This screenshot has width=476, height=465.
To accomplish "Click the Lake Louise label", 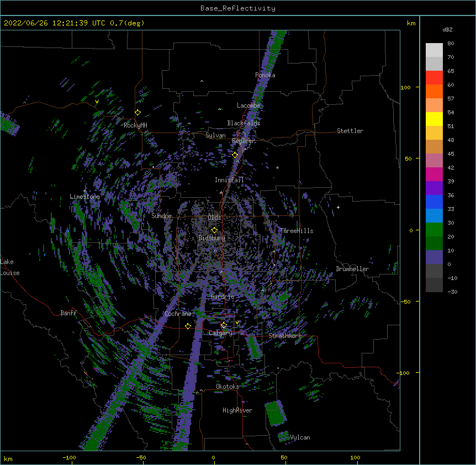I will coord(10,267).
